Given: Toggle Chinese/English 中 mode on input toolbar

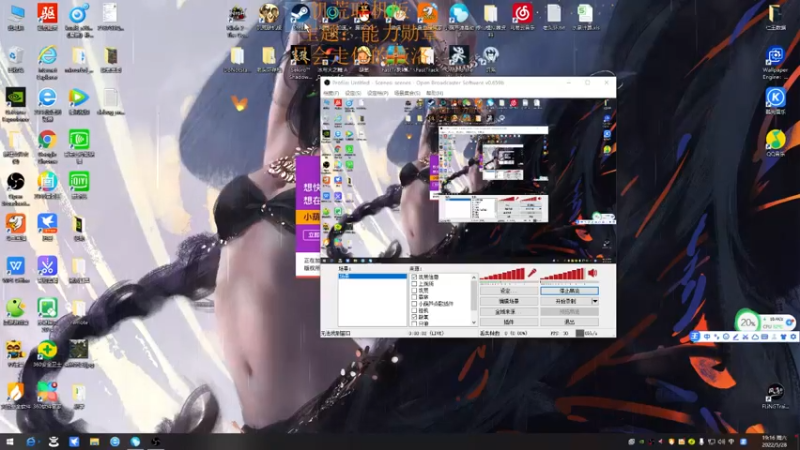Looking at the screenshot, I should click(x=707, y=337).
